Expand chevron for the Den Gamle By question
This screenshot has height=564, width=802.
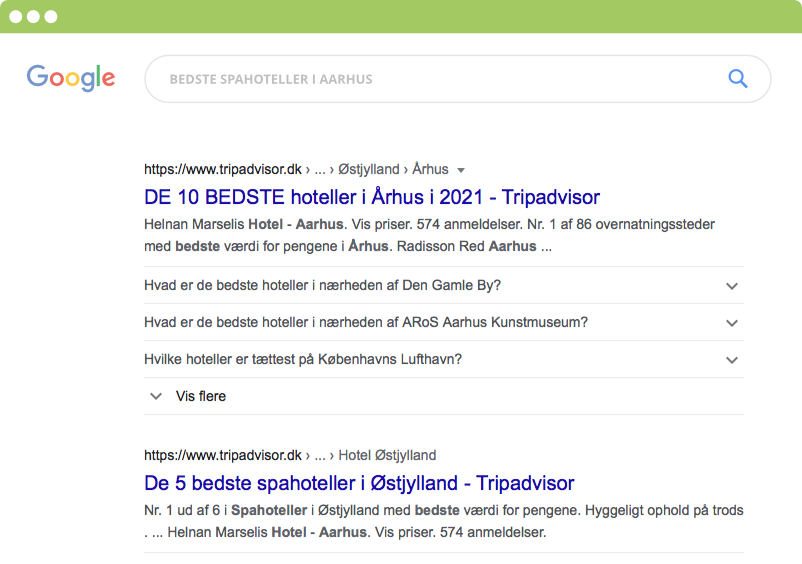click(732, 286)
